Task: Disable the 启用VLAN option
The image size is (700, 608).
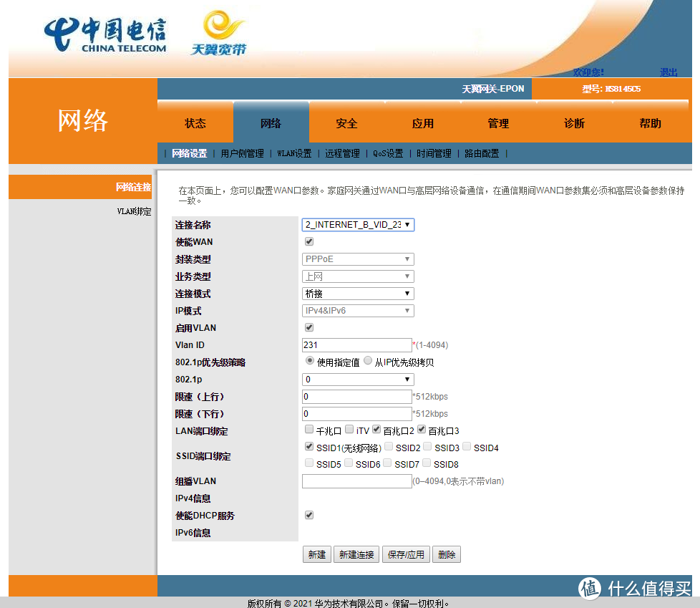Action: pos(308,327)
